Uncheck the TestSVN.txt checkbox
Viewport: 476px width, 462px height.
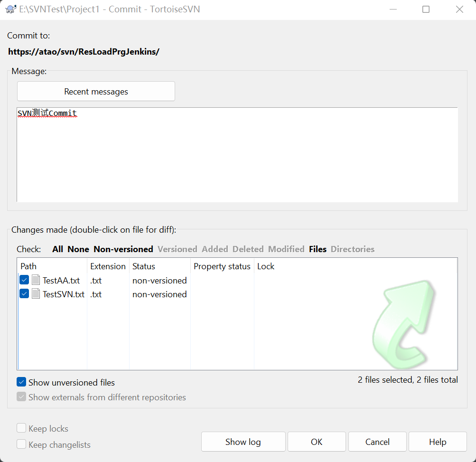(24, 294)
